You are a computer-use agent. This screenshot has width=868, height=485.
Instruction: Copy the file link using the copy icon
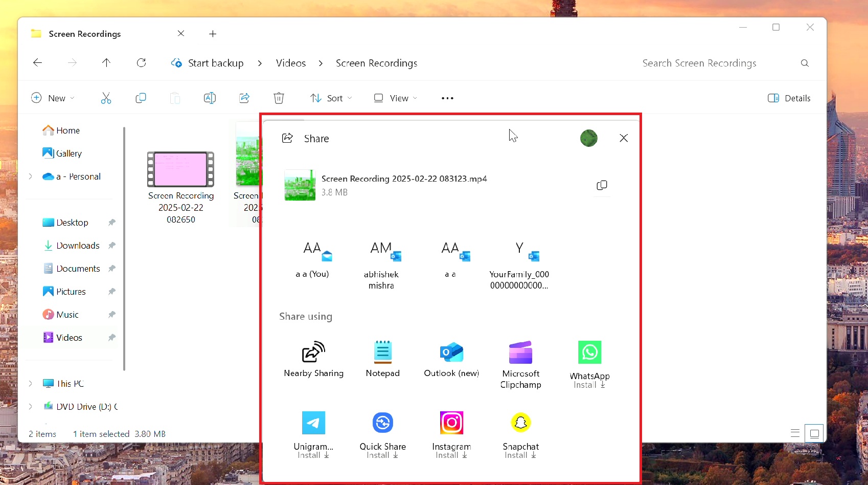(602, 185)
